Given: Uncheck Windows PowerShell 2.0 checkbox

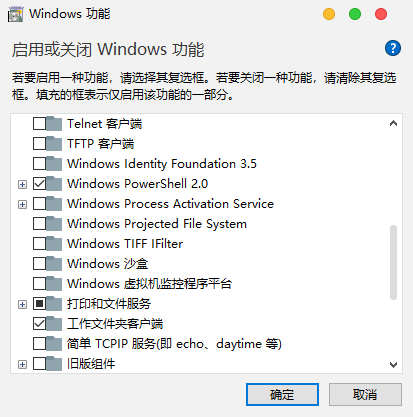Looking at the screenshot, I should (39, 184).
